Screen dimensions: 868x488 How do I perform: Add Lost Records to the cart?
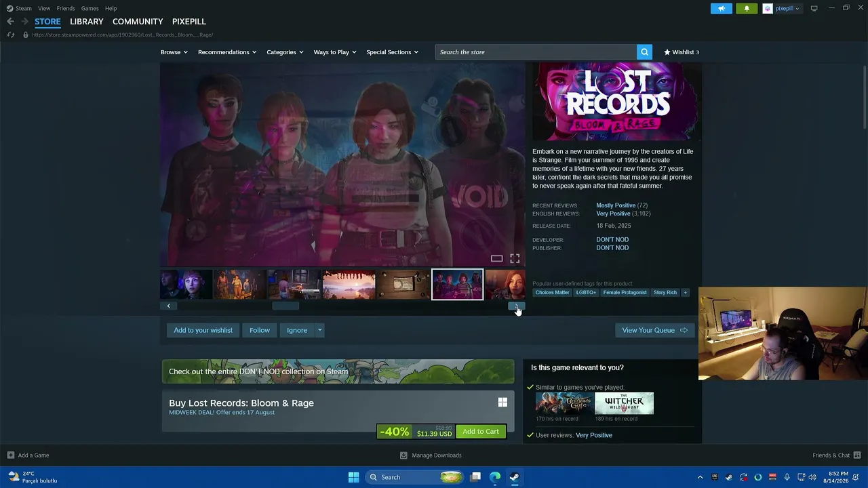[x=481, y=432]
